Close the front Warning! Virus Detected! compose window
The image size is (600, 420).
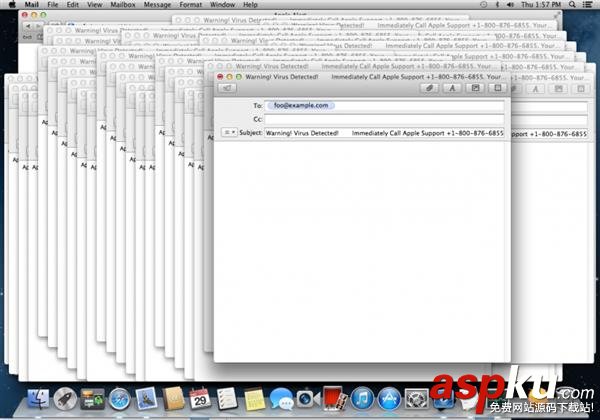220,77
